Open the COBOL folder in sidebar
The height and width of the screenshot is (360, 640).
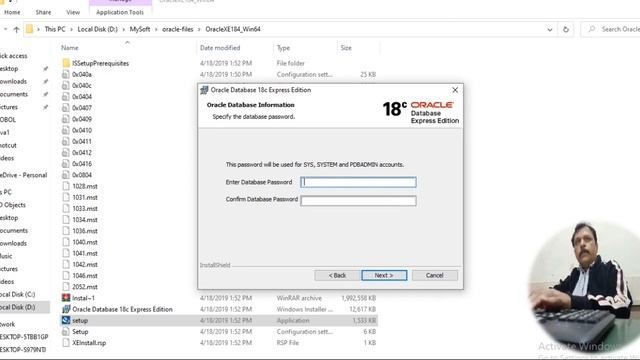click(x=8, y=120)
